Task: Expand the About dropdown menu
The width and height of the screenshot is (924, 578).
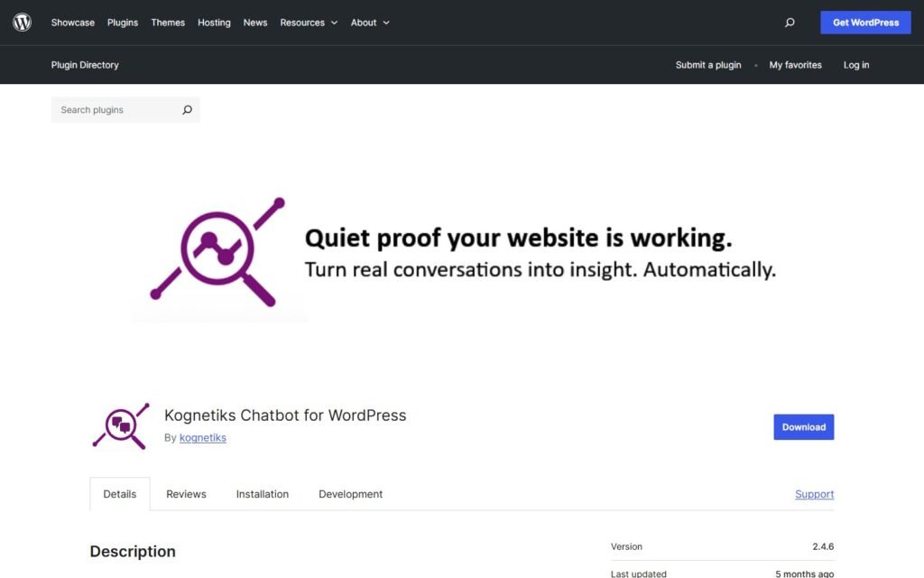Action: (x=370, y=23)
